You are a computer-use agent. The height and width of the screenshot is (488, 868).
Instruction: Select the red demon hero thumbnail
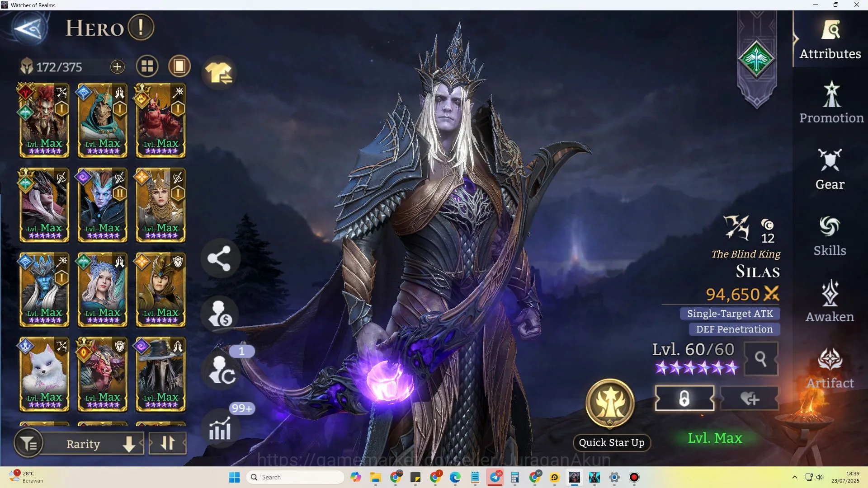160,121
